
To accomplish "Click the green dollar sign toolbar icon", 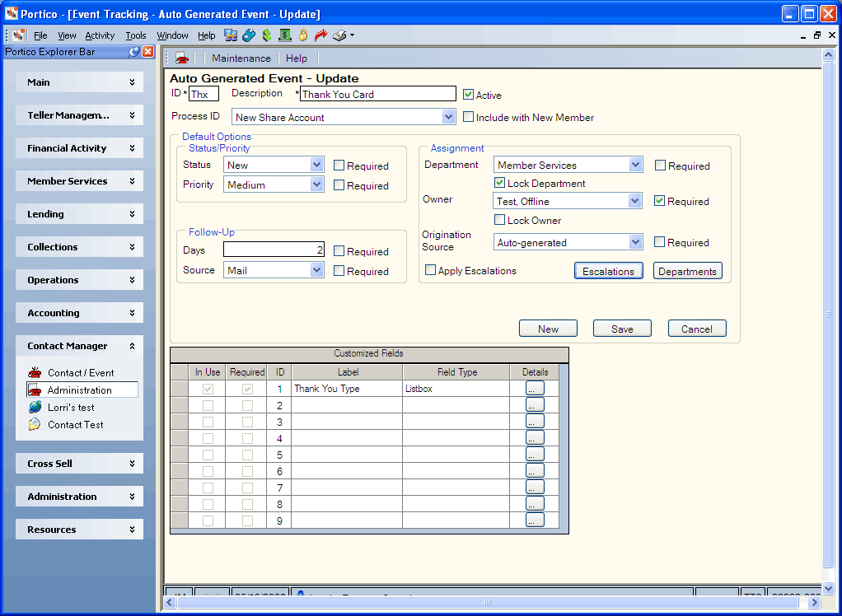I will pyautogui.click(x=266, y=35).
